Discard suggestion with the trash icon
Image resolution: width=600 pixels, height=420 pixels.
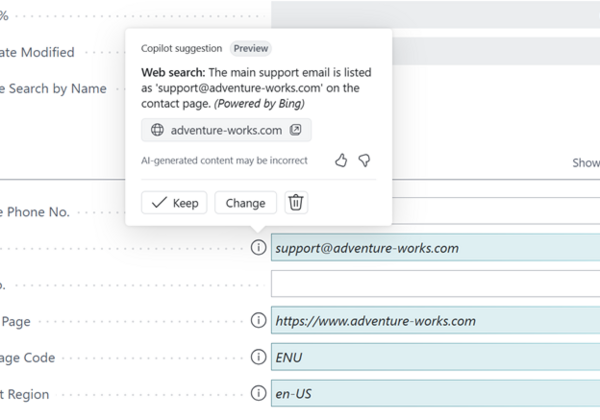click(296, 203)
